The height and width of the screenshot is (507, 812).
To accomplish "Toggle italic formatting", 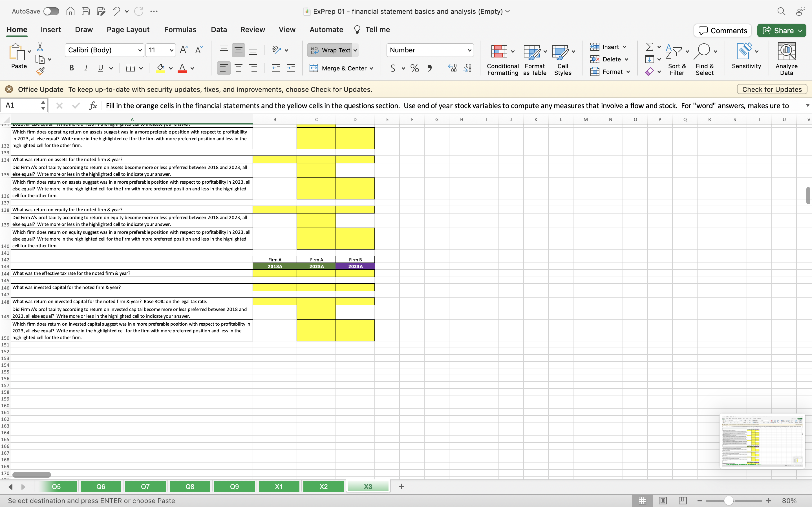I will 86,68.
